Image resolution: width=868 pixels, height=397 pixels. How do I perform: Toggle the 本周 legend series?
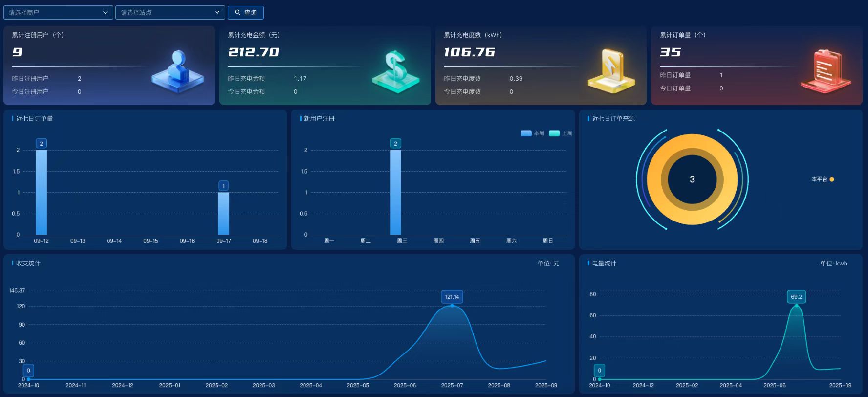(532, 133)
